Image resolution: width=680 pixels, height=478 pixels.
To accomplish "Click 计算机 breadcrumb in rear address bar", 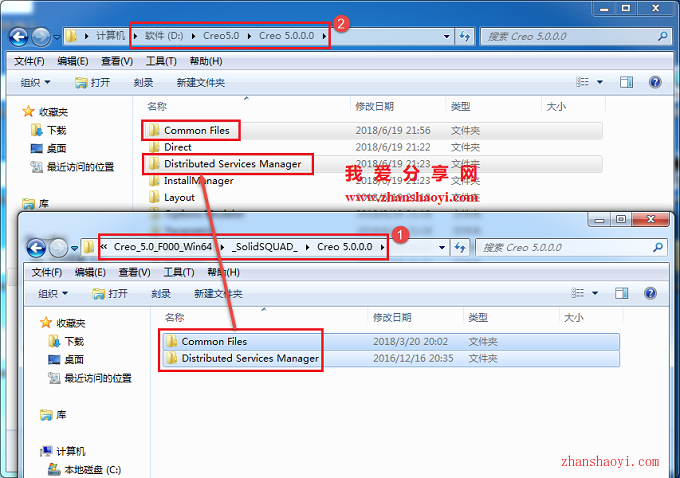I will 110,36.
